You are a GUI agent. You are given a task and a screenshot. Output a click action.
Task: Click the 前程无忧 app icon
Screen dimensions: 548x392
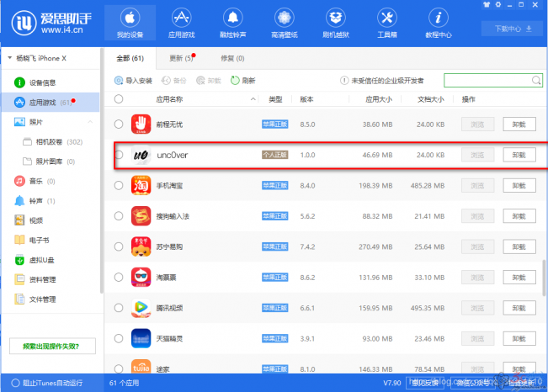click(141, 124)
